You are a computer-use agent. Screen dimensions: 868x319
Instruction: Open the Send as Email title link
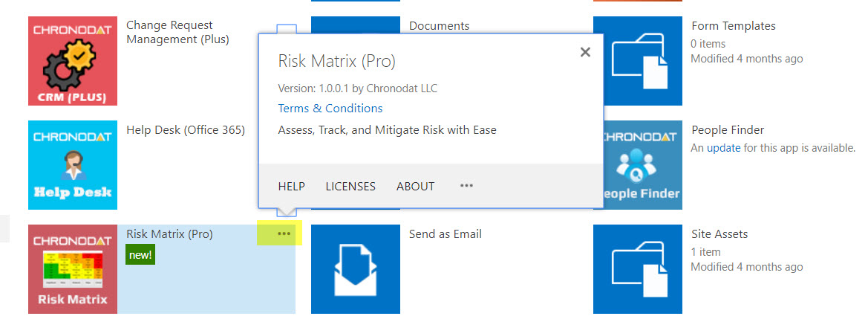(445, 234)
